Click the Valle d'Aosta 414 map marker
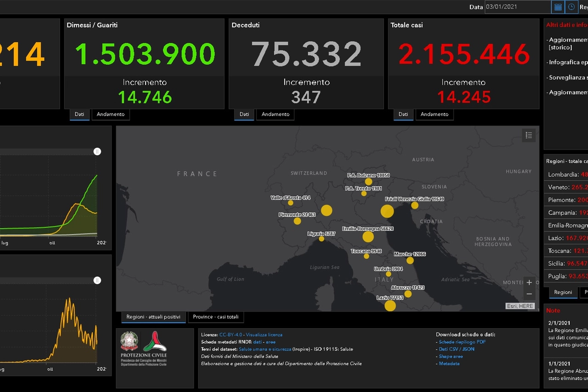This screenshot has width=588, height=392. (x=290, y=203)
